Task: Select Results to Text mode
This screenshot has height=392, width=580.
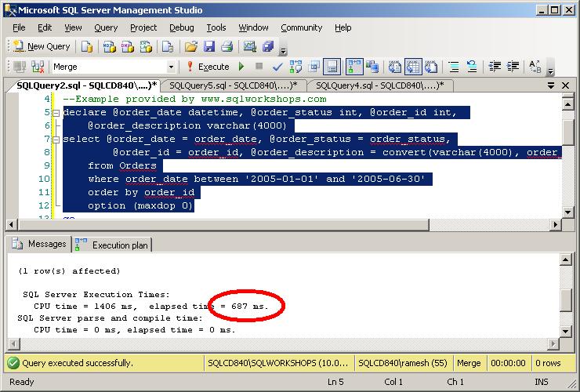Action: (x=395, y=67)
